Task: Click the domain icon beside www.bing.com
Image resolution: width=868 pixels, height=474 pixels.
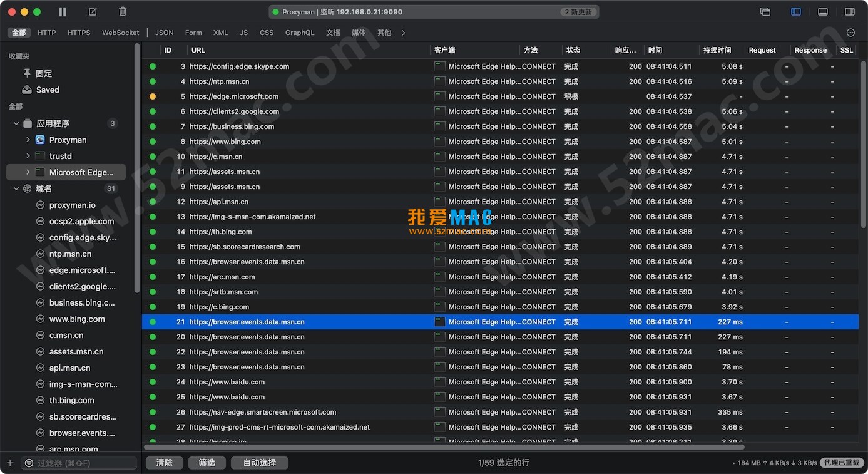Action: click(41, 319)
